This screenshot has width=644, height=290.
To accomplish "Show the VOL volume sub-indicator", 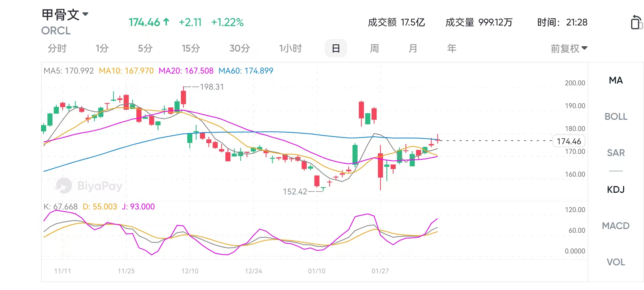I will (616, 262).
